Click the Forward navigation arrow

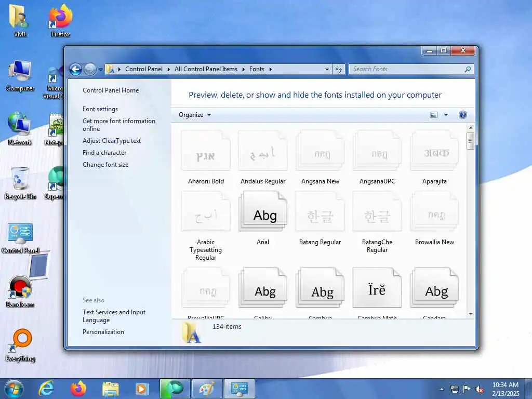[90, 69]
